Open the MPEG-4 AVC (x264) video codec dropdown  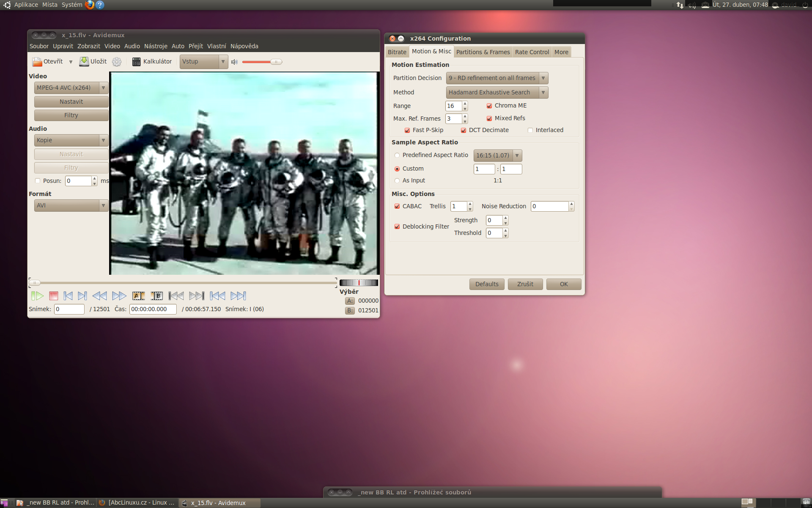[71, 88]
